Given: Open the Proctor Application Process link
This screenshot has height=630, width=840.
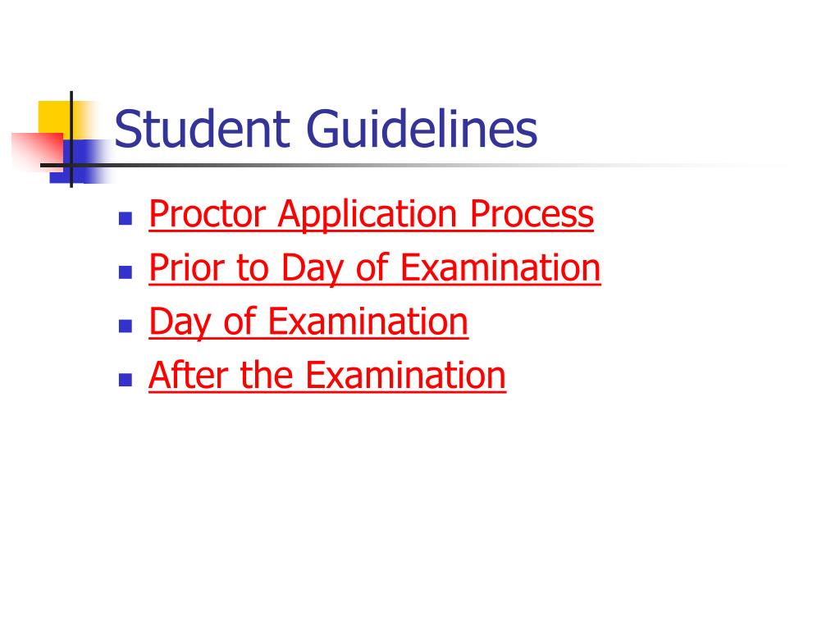Looking at the screenshot, I should click(372, 214).
